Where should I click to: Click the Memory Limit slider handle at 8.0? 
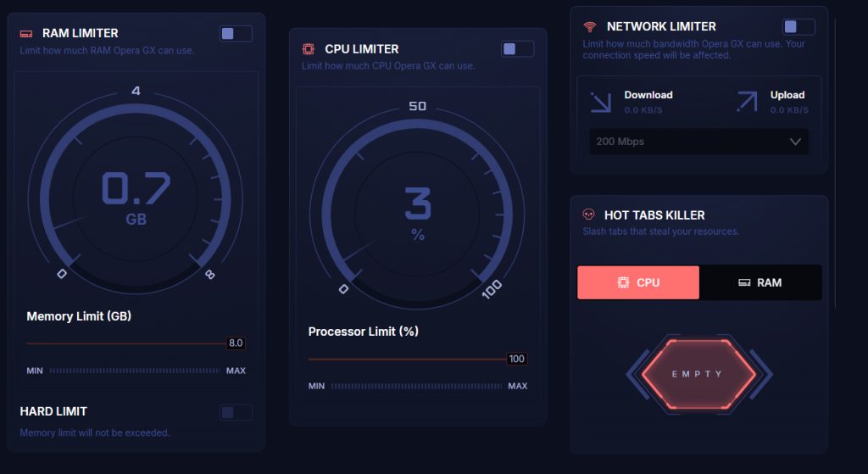point(236,343)
